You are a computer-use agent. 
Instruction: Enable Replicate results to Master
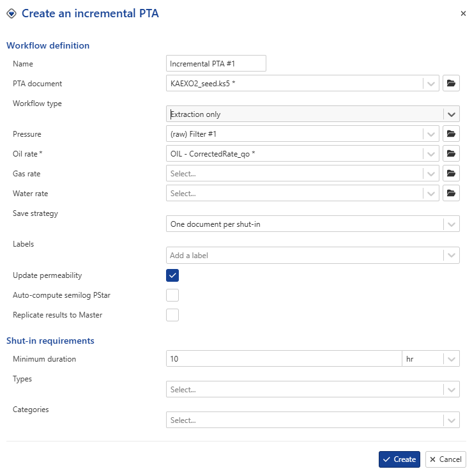coord(172,315)
